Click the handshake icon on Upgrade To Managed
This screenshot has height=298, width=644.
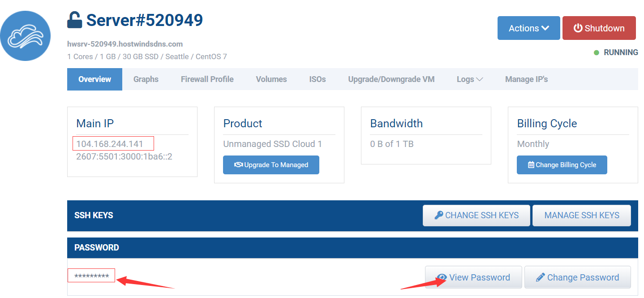click(x=238, y=165)
